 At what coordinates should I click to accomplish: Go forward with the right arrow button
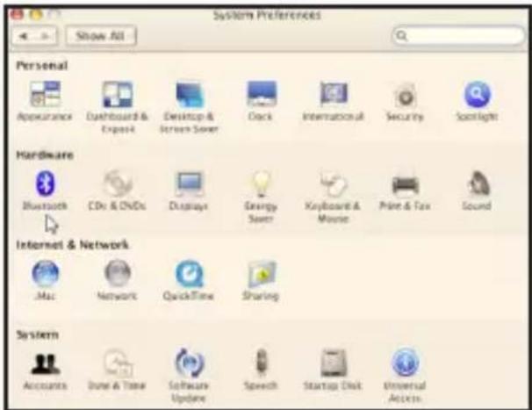pyautogui.click(x=46, y=36)
